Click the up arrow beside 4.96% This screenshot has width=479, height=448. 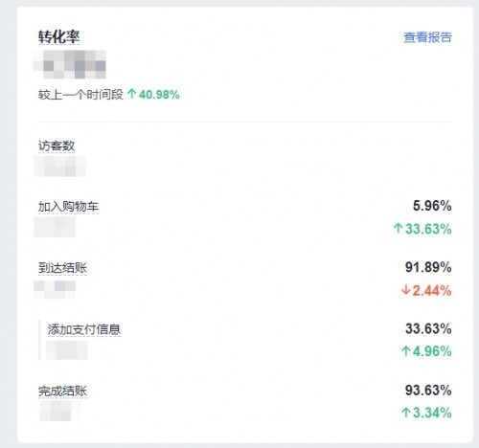[x=405, y=351]
